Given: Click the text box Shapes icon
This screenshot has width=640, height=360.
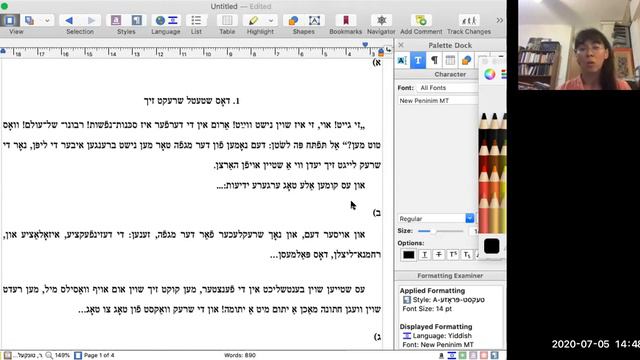Looking at the screenshot, I should tap(314, 20).
